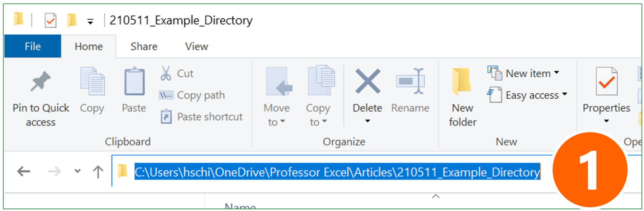
Task: Open the File menu tab
Action: click(33, 46)
